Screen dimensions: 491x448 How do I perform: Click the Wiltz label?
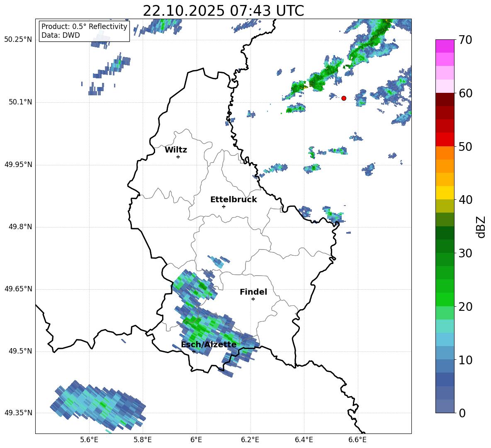176,150
